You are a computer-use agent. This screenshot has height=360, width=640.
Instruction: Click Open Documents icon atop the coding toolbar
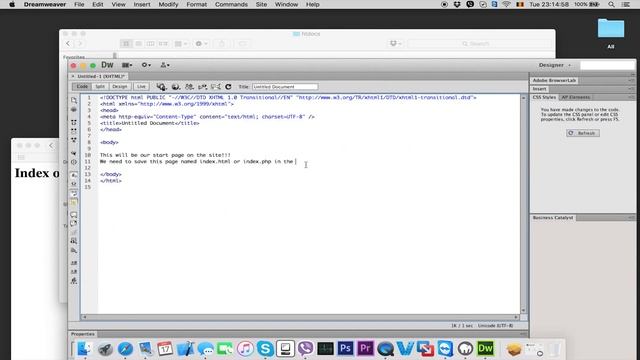coord(74,100)
